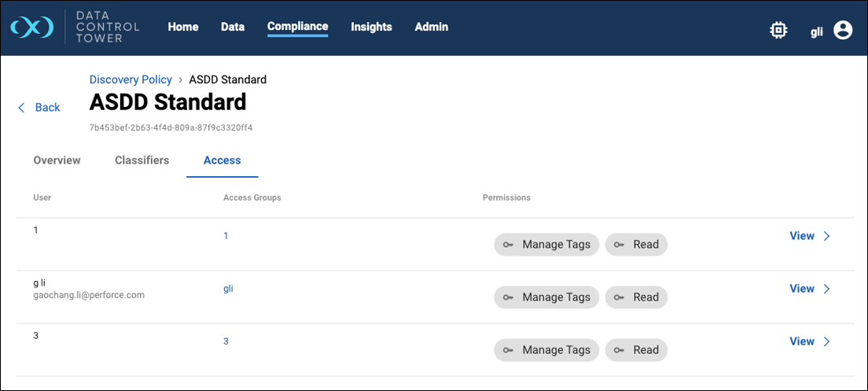Viewport: 868px width, 391px height.
Task: Follow the Discovery Policy breadcrumb link
Action: pyautogui.click(x=131, y=79)
